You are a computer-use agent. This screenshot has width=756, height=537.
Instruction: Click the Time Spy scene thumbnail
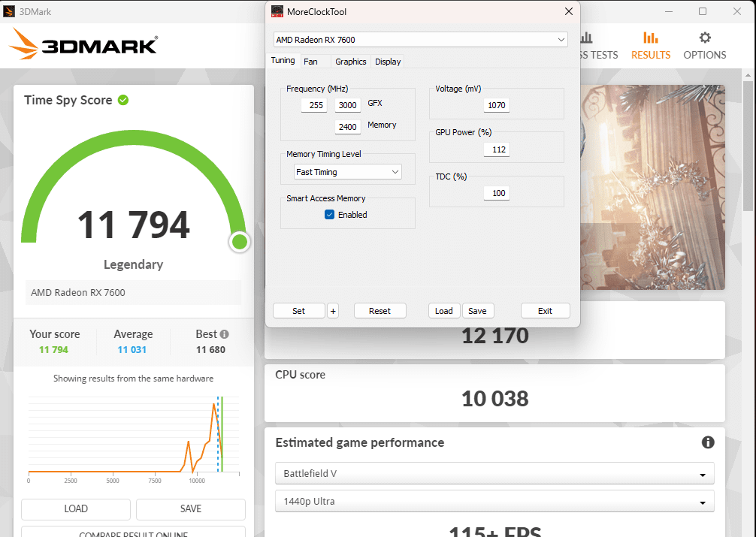pyautogui.click(x=652, y=188)
